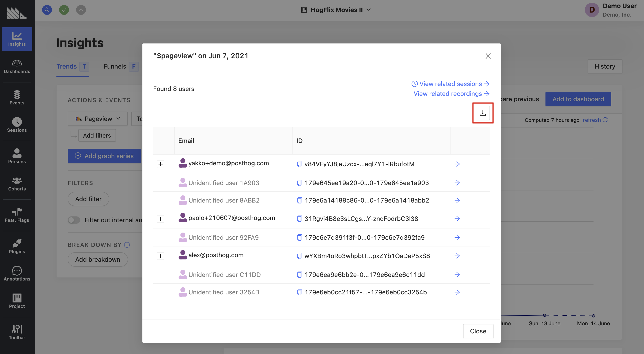The image size is (644, 354).
Task: Open Sessions in the sidebar
Action: pos(17,125)
